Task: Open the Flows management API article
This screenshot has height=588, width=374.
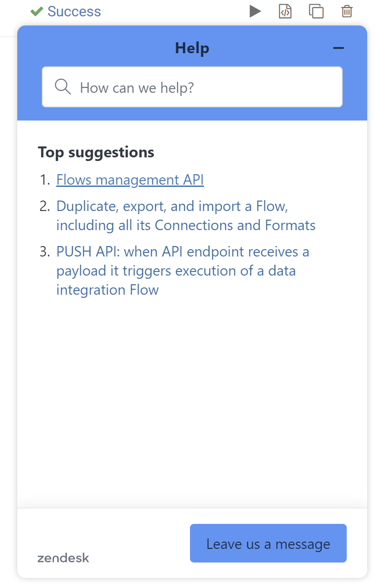Action: pos(130,180)
